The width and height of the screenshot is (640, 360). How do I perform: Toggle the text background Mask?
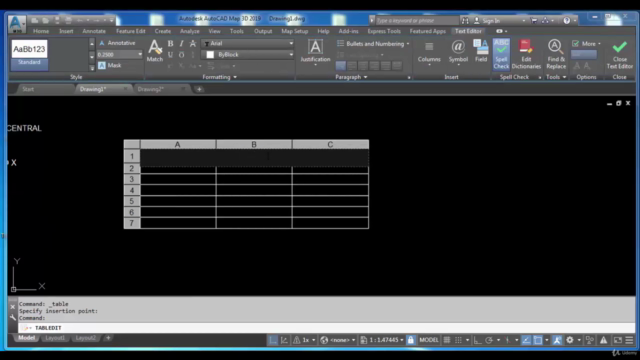click(x=109, y=65)
